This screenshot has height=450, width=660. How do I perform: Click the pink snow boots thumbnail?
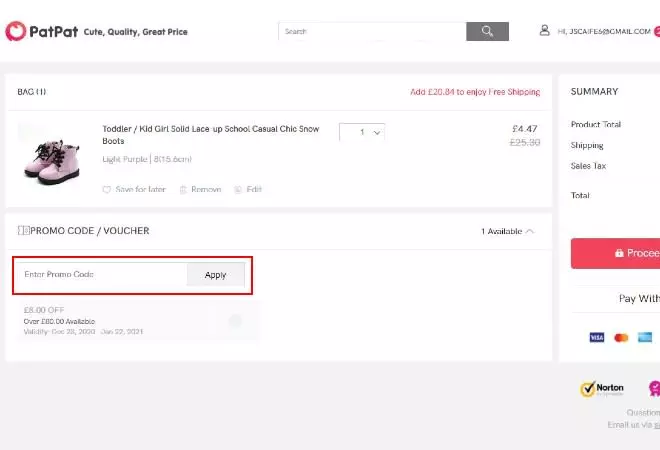click(52, 162)
